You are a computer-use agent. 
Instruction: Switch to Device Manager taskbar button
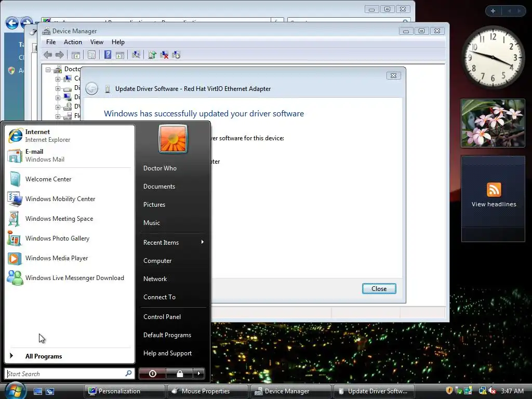point(291,391)
